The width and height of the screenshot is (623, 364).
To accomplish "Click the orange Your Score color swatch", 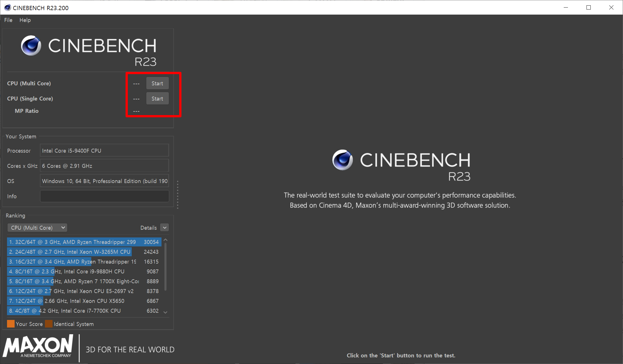I will click(11, 324).
